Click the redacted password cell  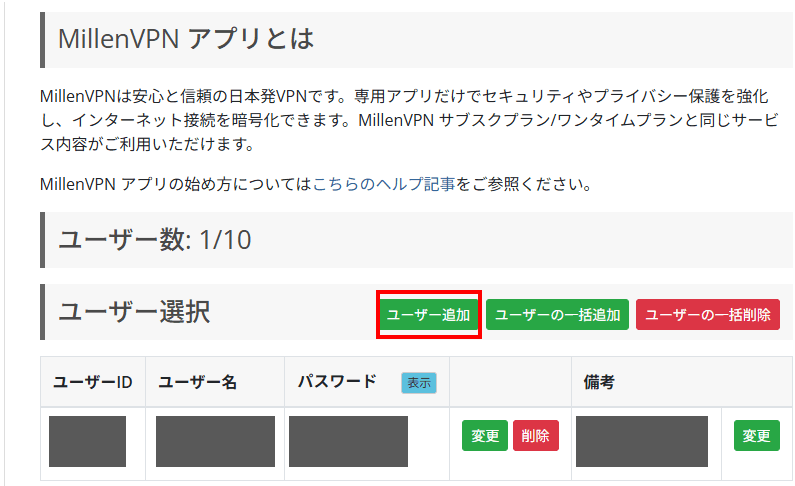(x=348, y=441)
